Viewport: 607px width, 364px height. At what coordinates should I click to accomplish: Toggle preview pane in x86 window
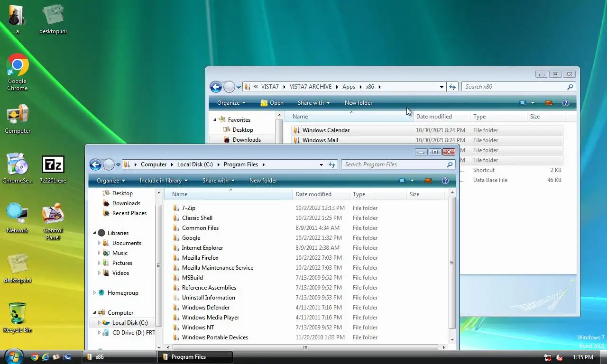pos(549,103)
